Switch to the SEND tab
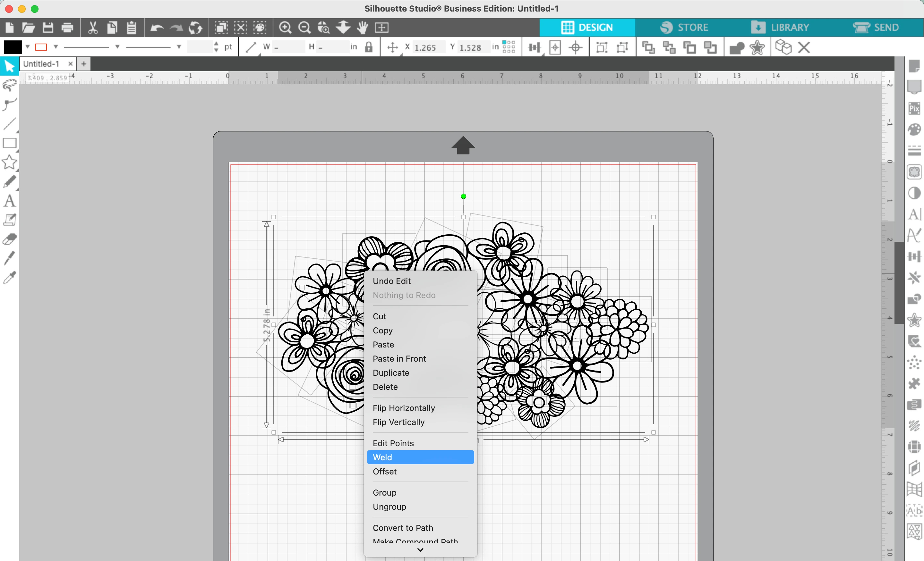This screenshot has width=924, height=561. [x=876, y=27]
